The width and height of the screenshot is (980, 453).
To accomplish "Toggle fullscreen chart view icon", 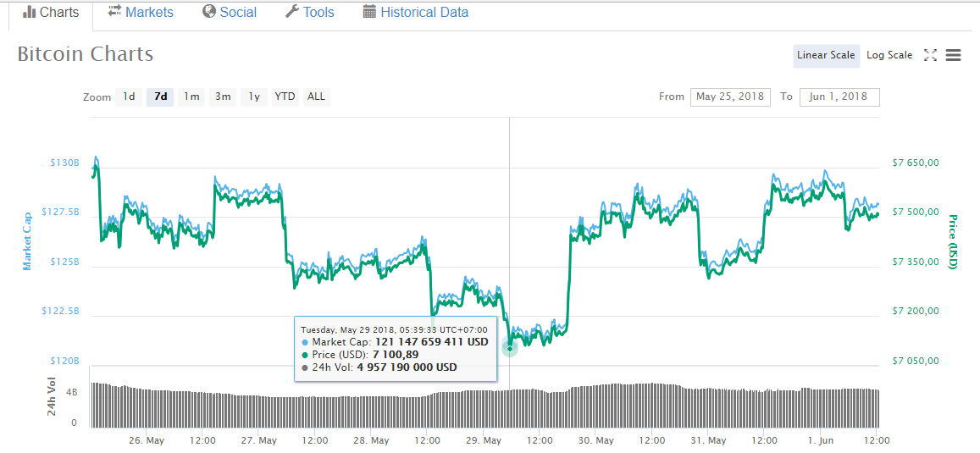I will (930, 55).
